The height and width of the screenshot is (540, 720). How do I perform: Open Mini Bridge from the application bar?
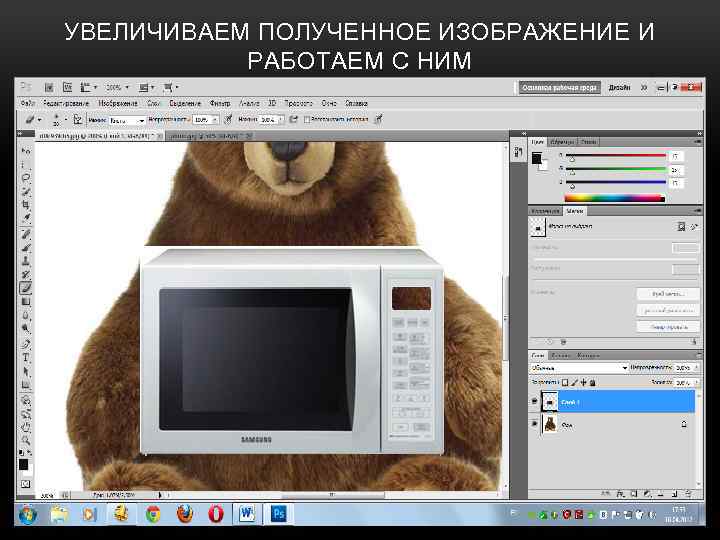coord(68,87)
